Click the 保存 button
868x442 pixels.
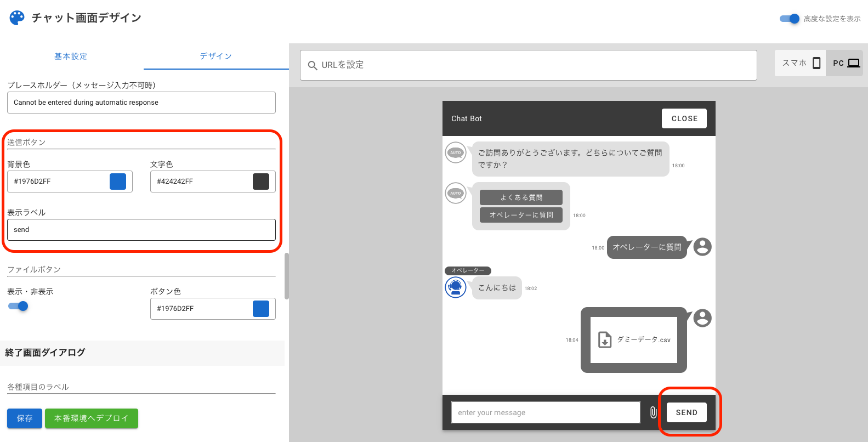(25, 418)
